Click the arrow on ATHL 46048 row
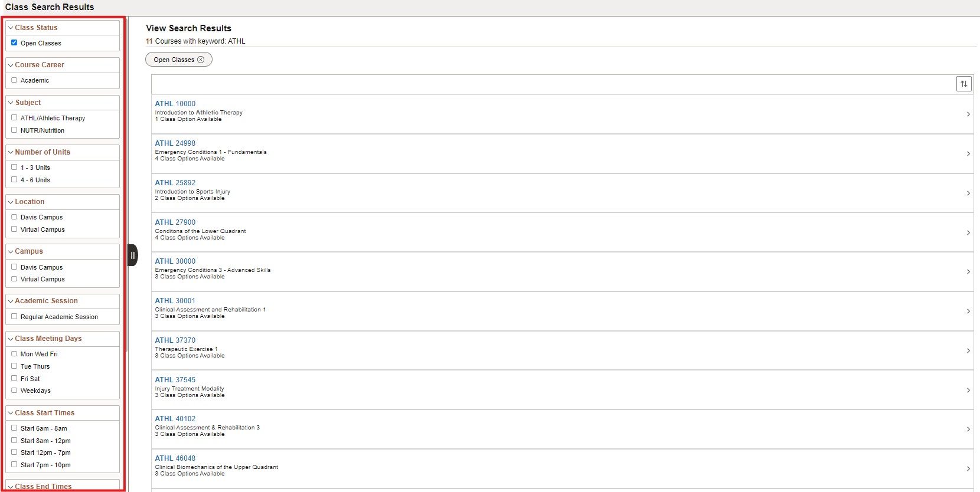Image resolution: width=980 pixels, height=492 pixels. 968,469
